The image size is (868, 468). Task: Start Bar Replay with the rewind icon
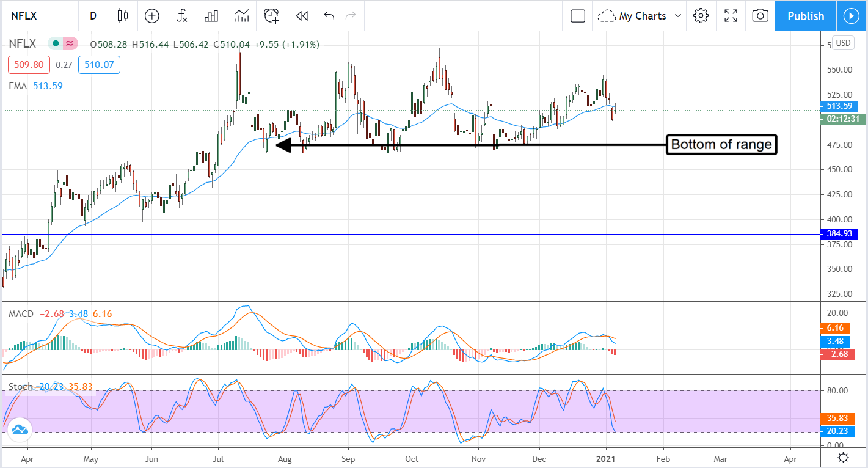coord(301,16)
